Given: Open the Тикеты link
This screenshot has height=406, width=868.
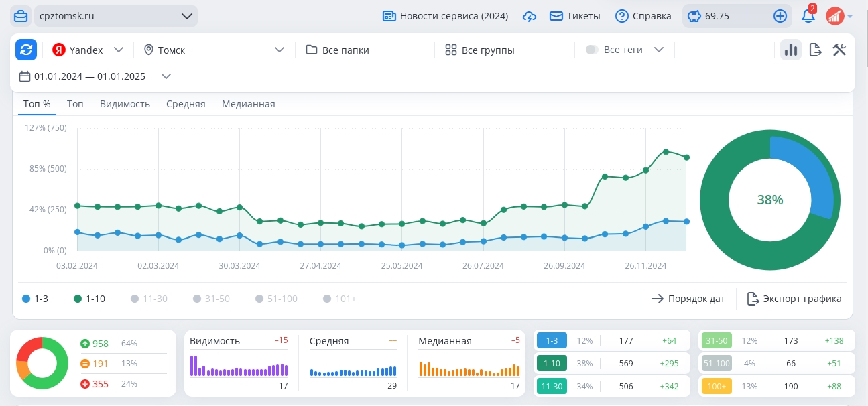Looking at the screenshot, I should [x=575, y=16].
